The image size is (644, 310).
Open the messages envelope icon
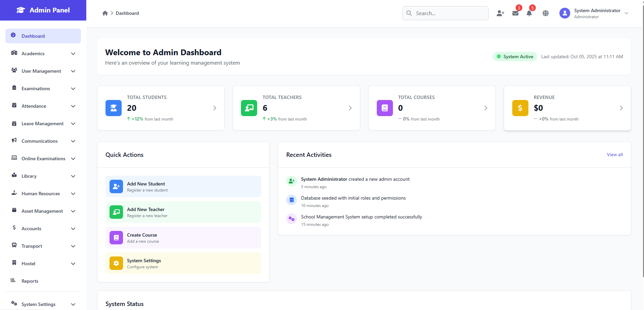click(515, 13)
